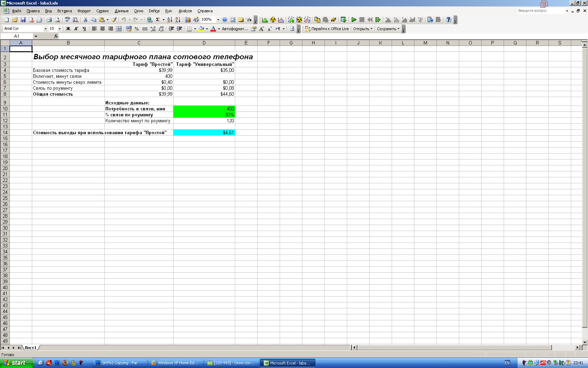
Task: Toggle italic formatting (К)
Action: (76, 29)
